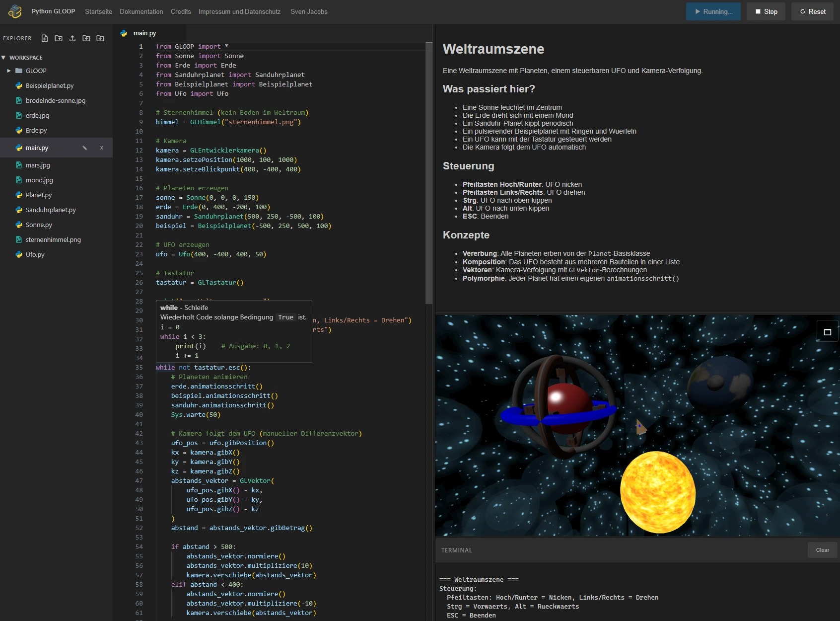Open the Credits page
840x621 pixels.
click(x=181, y=11)
